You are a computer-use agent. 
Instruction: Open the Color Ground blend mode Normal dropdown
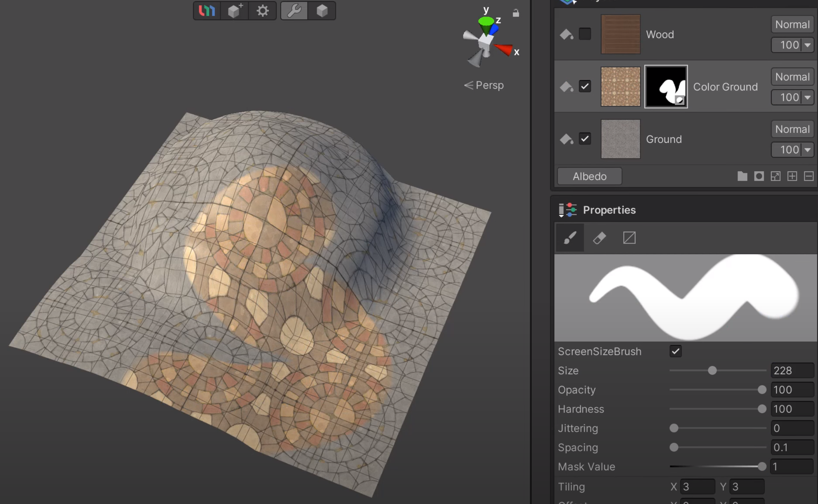pyautogui.click(x=792, y=77)
